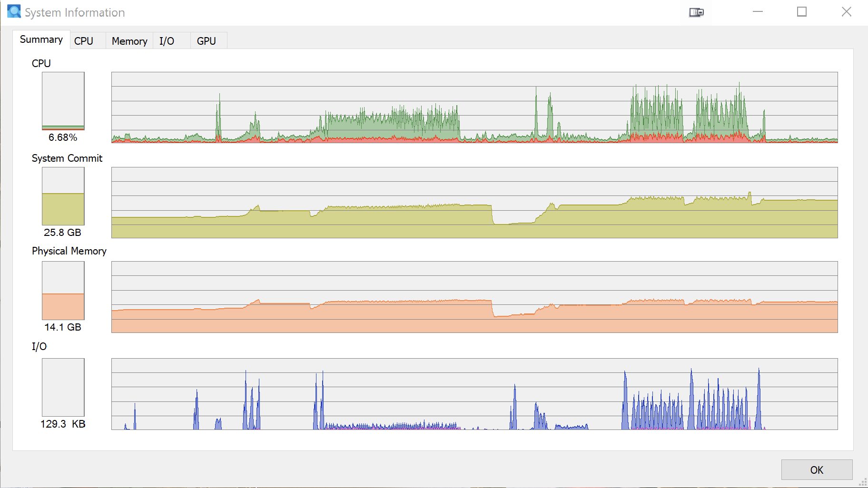868x488 pixels.
Task: Click the orange Physical Memory history graph
Action: tap(474, 297)
